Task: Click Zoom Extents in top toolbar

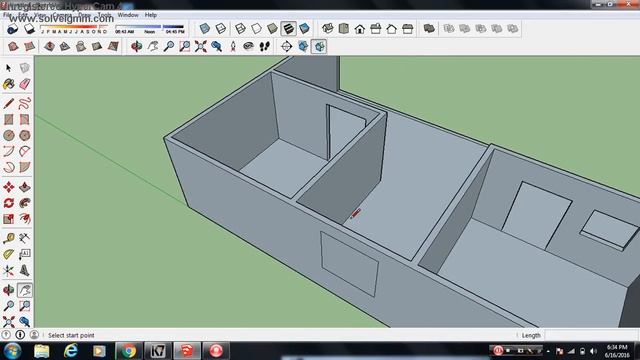Action: (x=200, y=47)
